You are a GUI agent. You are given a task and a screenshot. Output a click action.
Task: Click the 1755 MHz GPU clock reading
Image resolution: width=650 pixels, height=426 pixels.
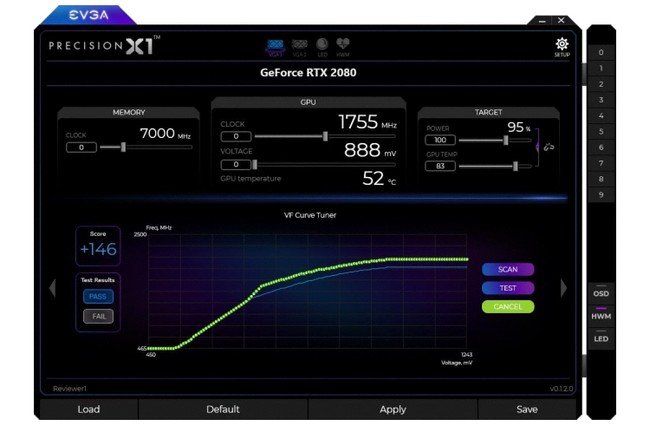coord(367,122)
